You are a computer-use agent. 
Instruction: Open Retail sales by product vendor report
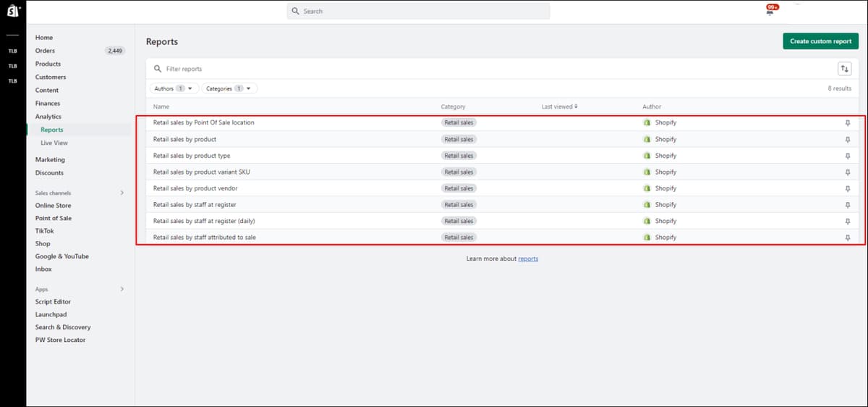[195, 188]
